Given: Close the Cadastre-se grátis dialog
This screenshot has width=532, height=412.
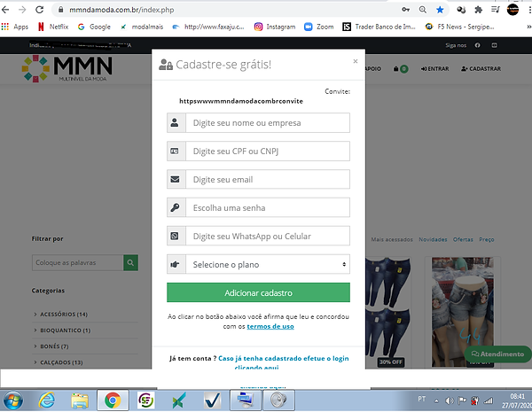Looking at the screenshot, I should click(356, 61).
